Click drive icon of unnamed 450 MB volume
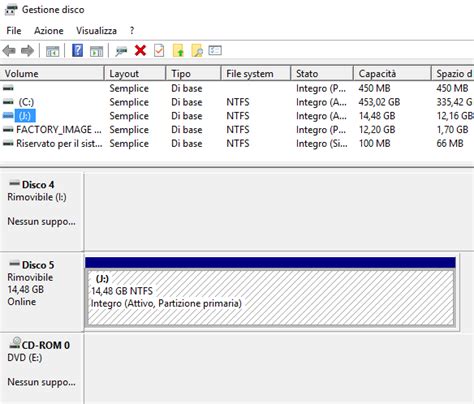Screen dimensions: 474x404 pos(8,88)
